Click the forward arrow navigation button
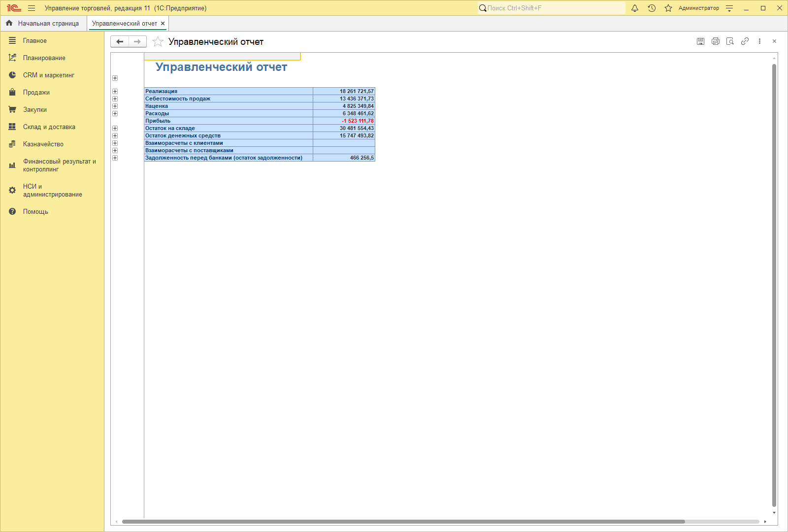788x532 pixels. pos(137,41)
